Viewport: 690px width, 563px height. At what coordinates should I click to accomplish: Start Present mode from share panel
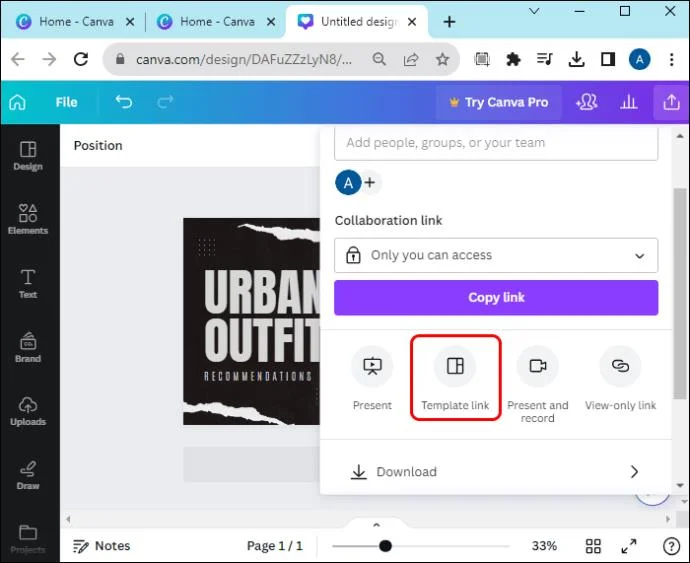point(372,379)
